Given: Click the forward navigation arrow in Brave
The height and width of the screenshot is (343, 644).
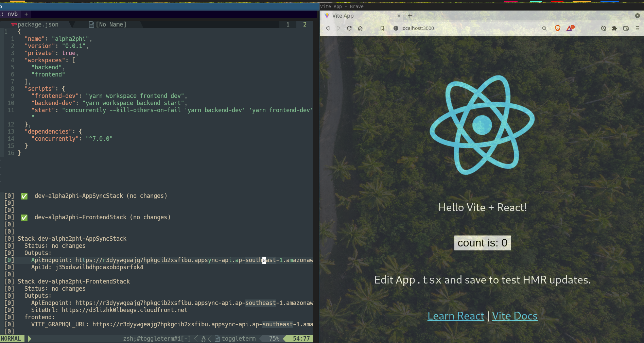Looking at the screenshot, I should (x=338, y=28).
